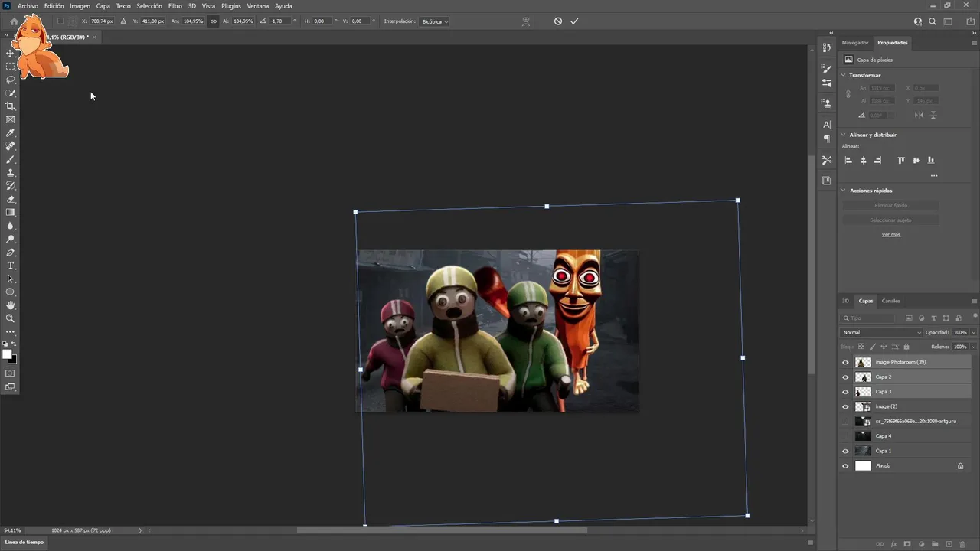980x551 pixels.
Task: Toggle the maintain aspect ratio link
Action: tap(214, 21)
